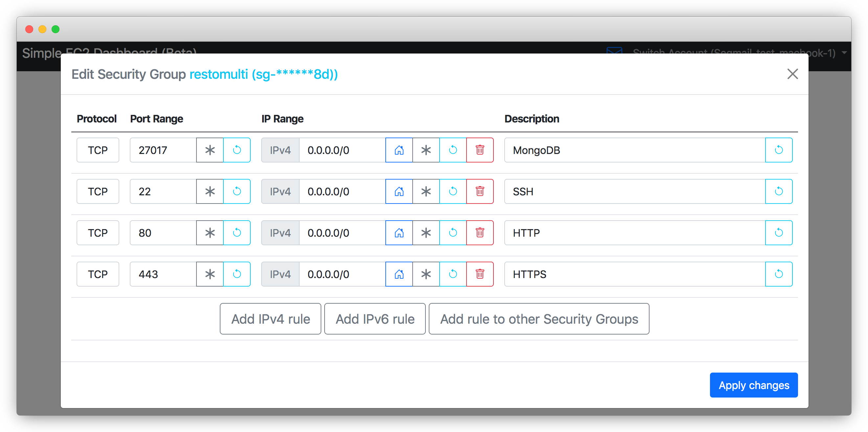The width and height of the screenshot is (868, 432).
Task: Reset the MongoDB description field
Action: pyautogui.click(x=779, y=150)
